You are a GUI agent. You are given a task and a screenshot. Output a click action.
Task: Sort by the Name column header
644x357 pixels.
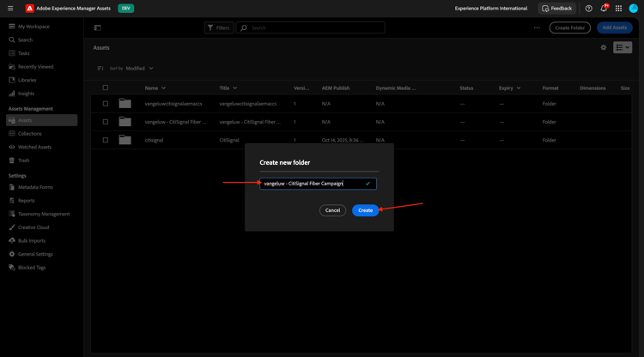coord(155,88)
